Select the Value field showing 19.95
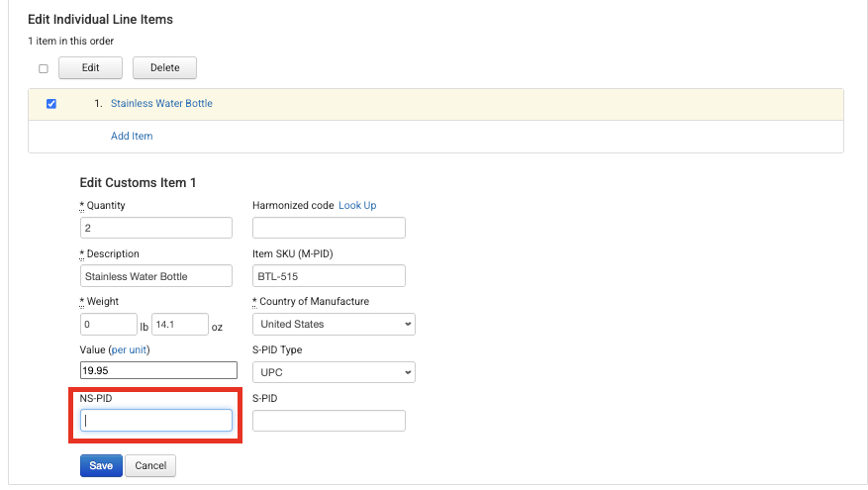 158,370
